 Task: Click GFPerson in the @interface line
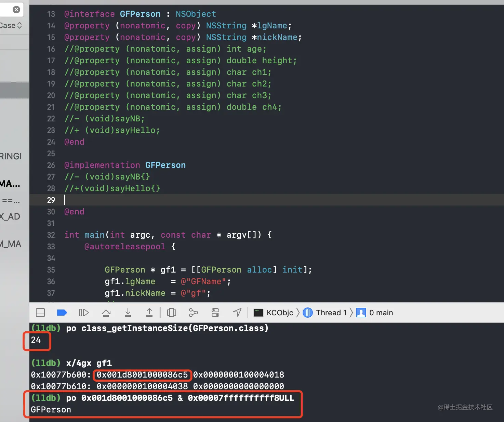[140, 14]
